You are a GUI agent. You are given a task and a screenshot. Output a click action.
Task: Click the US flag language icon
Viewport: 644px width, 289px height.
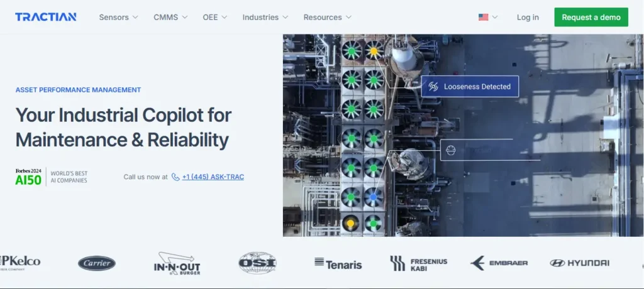[x=484, y=17]
